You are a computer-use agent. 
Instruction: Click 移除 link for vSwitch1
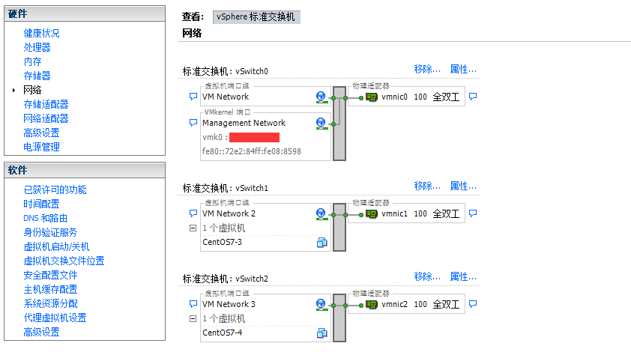point(427,186)
